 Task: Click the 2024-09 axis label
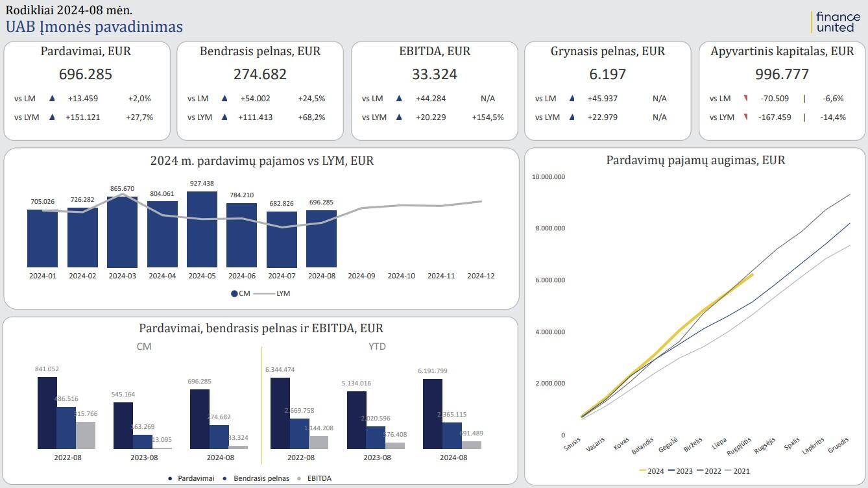[361, 276]
